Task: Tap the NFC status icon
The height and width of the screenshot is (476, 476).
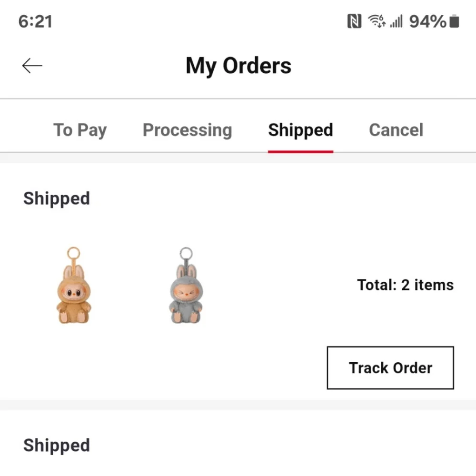Action: pos(354,21)
